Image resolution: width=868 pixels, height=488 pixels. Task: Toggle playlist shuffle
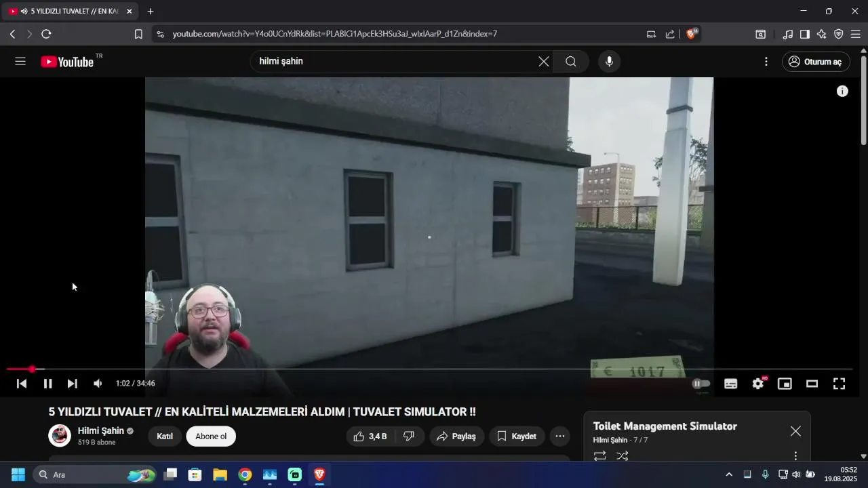[622, 456]
